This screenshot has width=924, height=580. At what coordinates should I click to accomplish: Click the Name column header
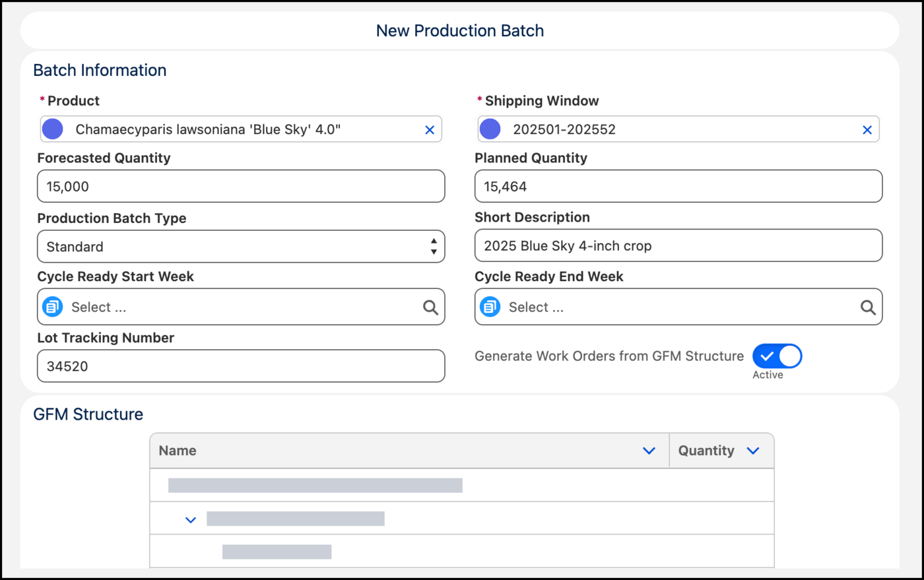pos(409,451)
